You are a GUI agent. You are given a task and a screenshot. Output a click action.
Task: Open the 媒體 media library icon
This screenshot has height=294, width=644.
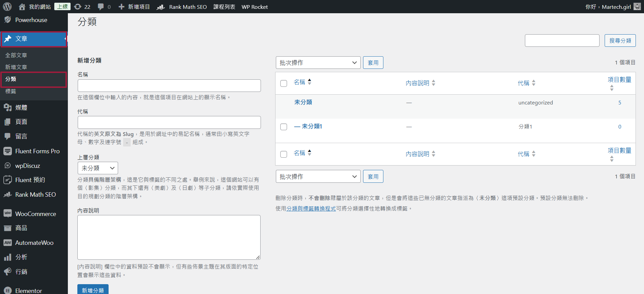(7, 107)
